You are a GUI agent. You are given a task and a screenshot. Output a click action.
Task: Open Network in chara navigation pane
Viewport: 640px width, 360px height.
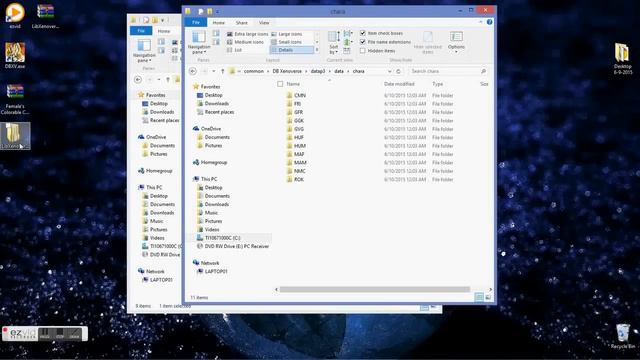pyautogui.click(x=210, y=263)
